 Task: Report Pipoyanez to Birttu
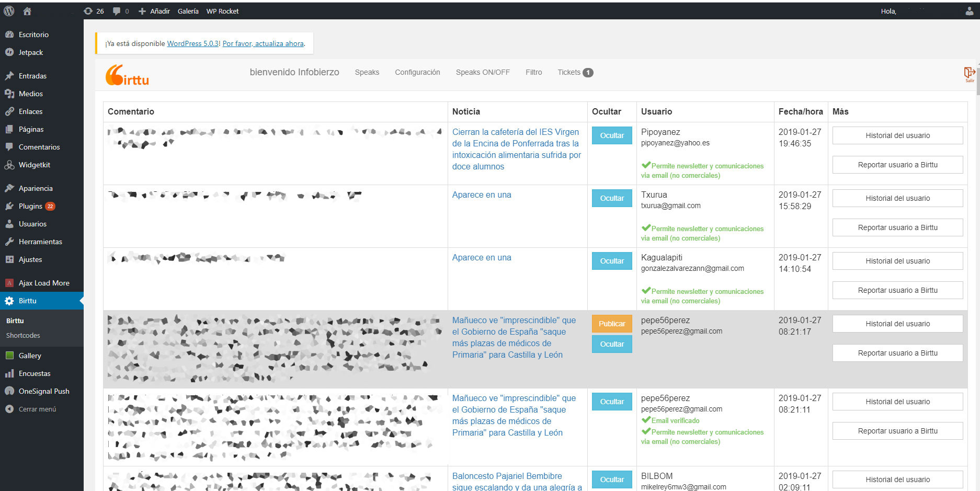tap(897, 165)
